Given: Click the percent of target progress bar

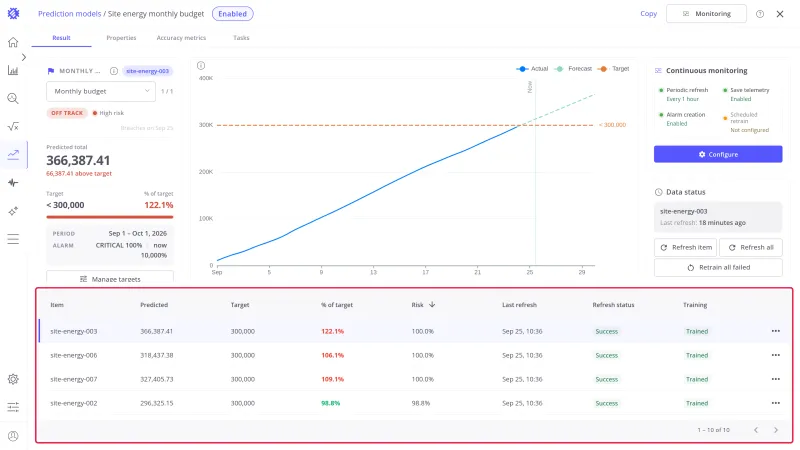Looking at the screenshot, I should (110, 217).
